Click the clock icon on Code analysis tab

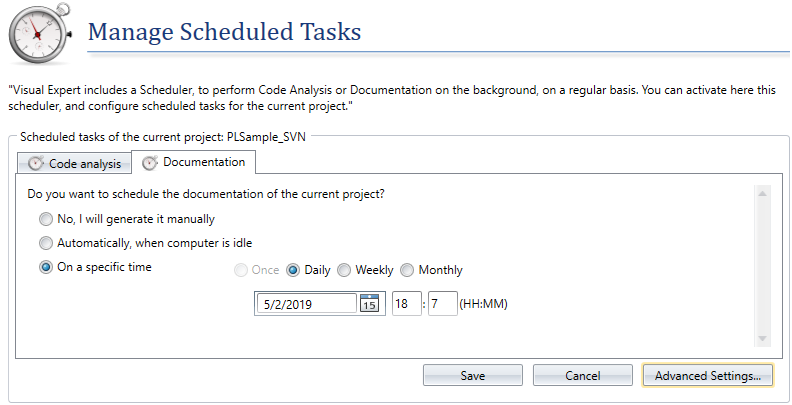click(36, 163)
